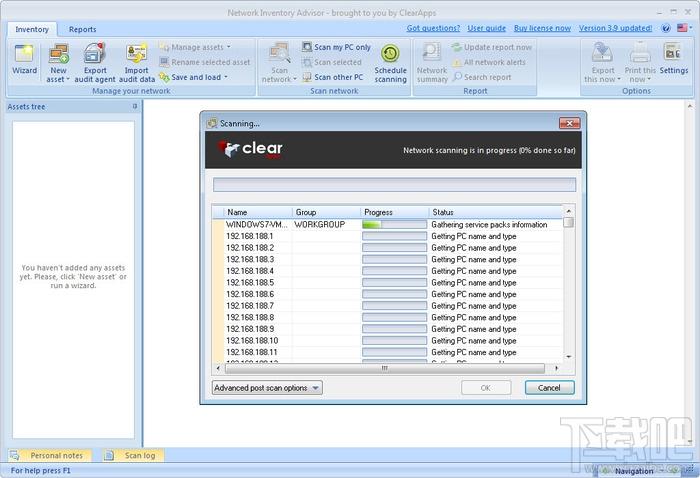Select the 192.168.188.3 row

point(388,259)
